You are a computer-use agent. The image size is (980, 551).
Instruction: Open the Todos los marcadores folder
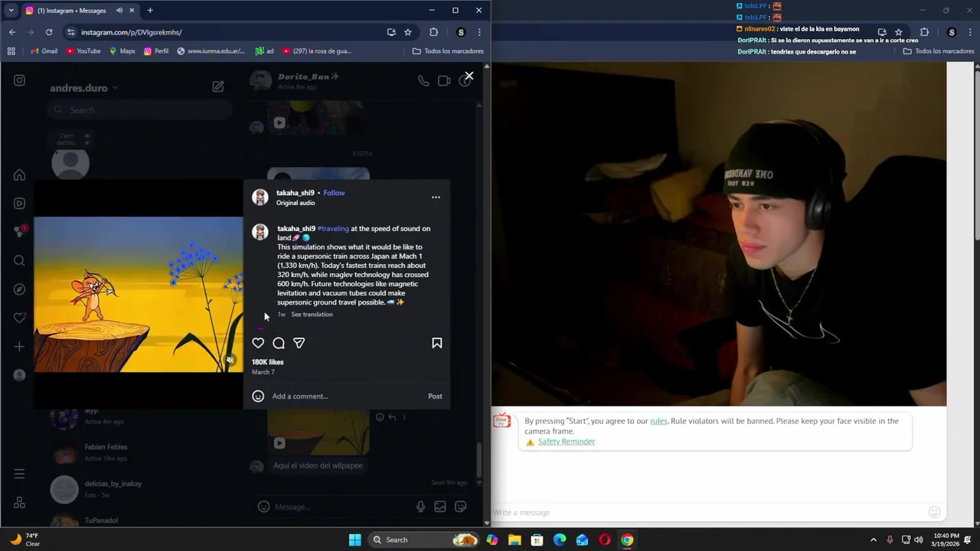coord(448,51)
